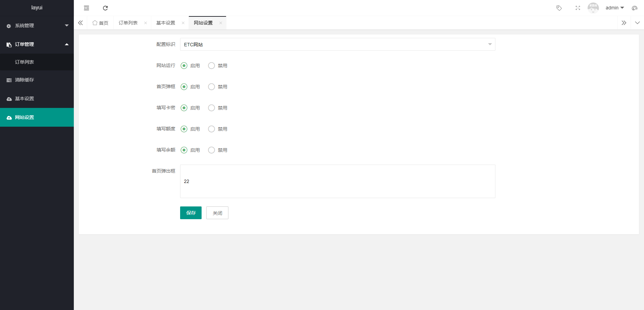Screen dimensions: 644x310
Task: Click the 保存 button
Action: click(191, 213)
